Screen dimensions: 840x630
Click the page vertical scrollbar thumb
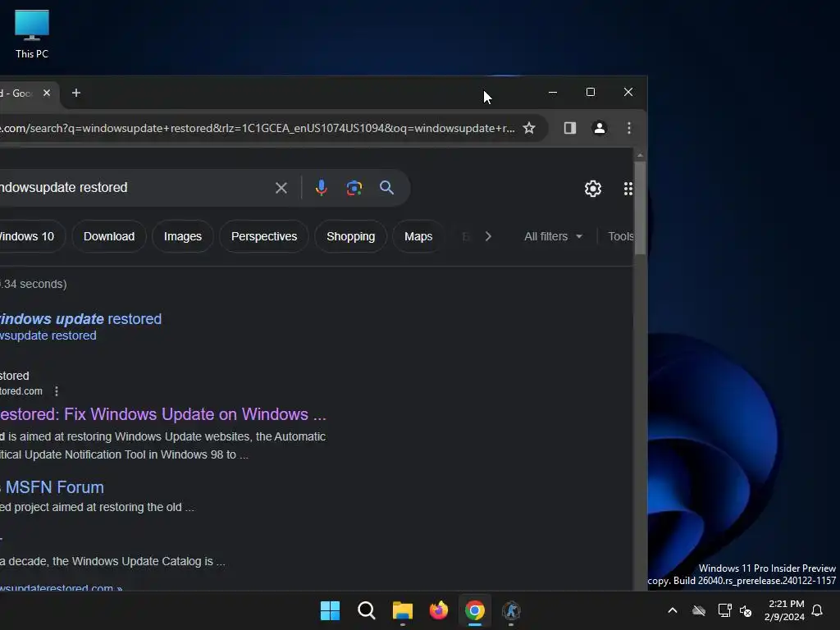pos(640,208)
